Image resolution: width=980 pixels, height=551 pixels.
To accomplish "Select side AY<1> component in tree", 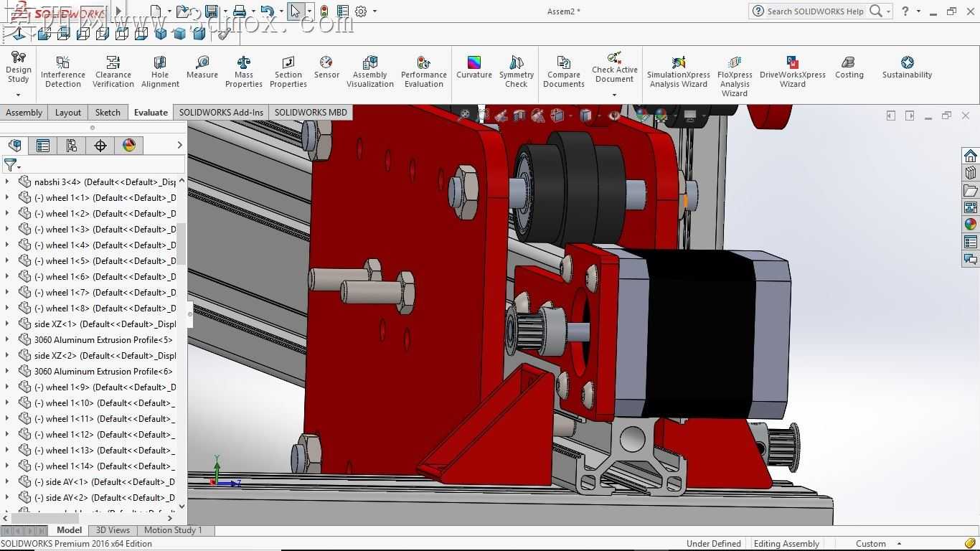I will point(97,482).
